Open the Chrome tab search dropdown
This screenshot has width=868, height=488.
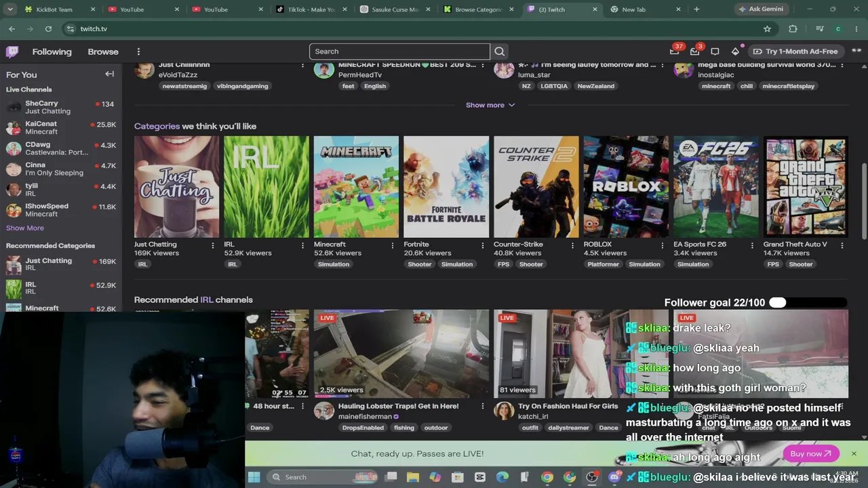pos(10,9)
